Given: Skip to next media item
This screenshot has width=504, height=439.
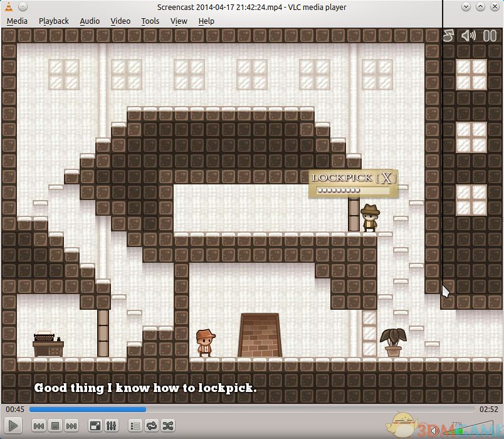Looking at the screenshot, I should 71,426.
